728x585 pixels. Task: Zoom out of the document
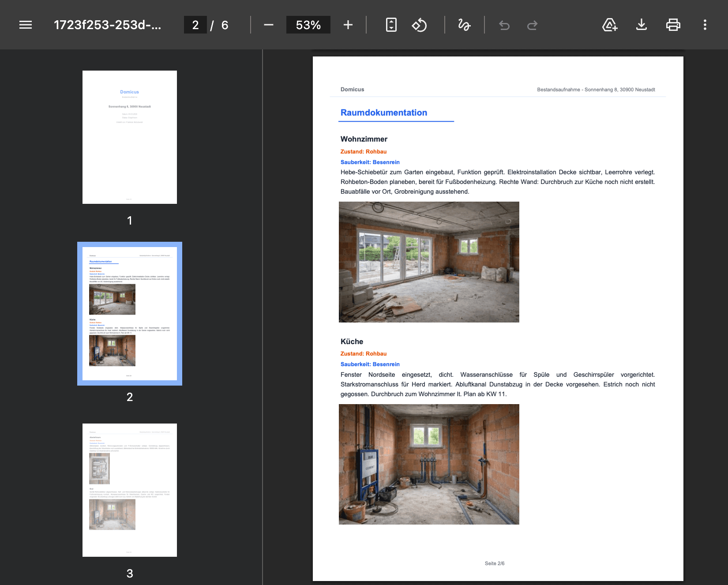268,25
